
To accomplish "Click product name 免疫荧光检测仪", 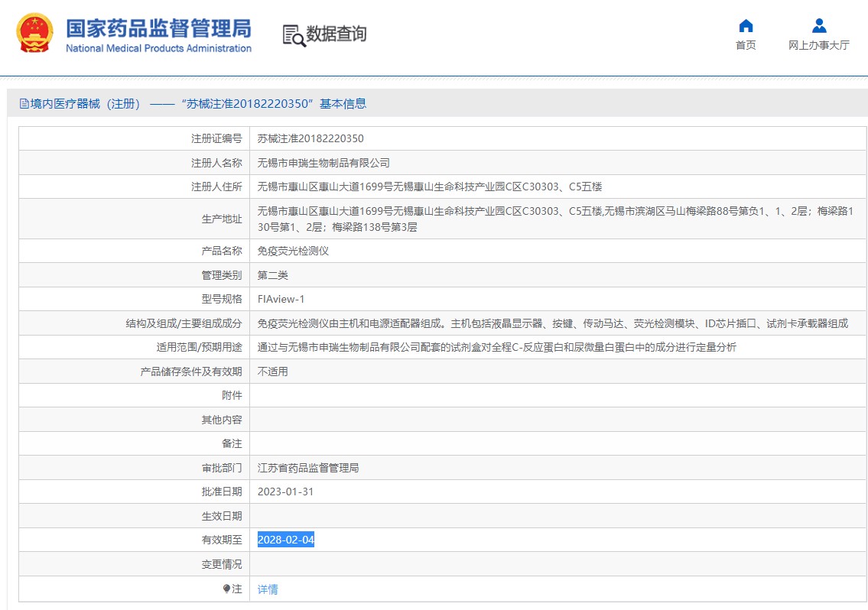I will pos(293,251).
